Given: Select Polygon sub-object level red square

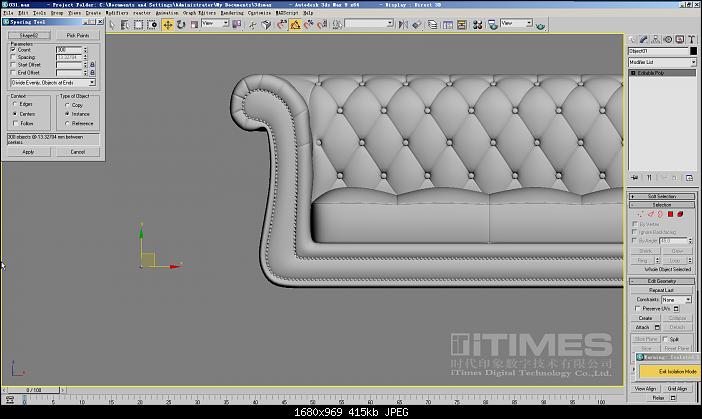Looking at the screenshot, I should pos(670,214).
